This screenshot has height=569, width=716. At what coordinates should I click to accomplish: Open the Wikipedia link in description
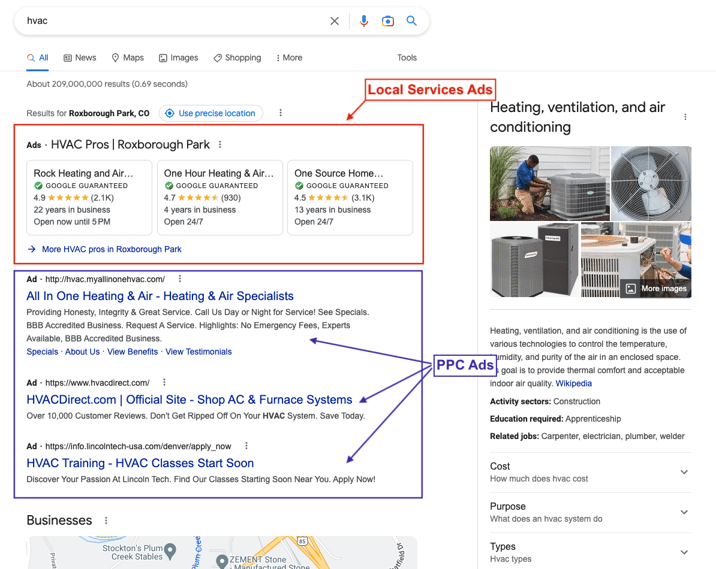[x=574, y=383]
